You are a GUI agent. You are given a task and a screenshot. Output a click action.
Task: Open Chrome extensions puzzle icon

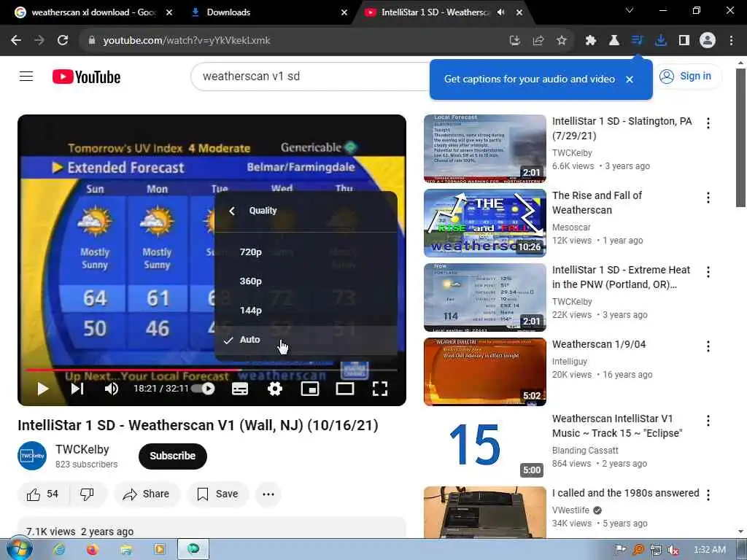(591, 41)
